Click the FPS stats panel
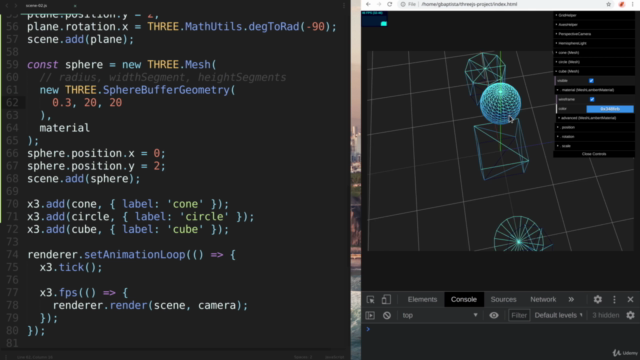The image size is (640, 360). pyautogui.click(x=374, y=19)
